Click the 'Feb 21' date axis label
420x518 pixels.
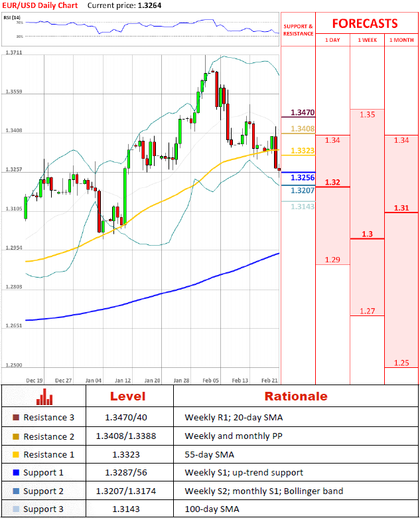click(x=269, y=381)
